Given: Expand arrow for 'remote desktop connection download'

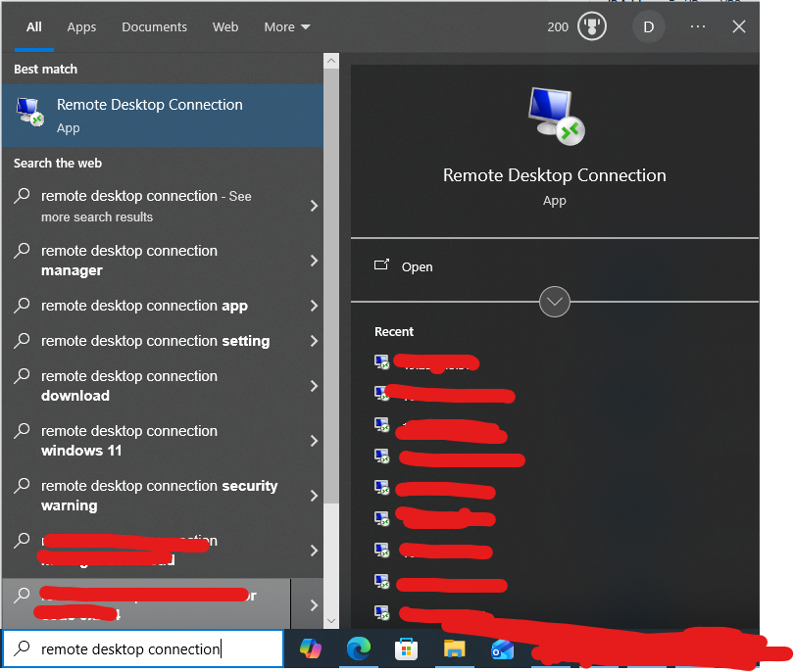Looking at the screenshot, I should [x=314, y=386].
